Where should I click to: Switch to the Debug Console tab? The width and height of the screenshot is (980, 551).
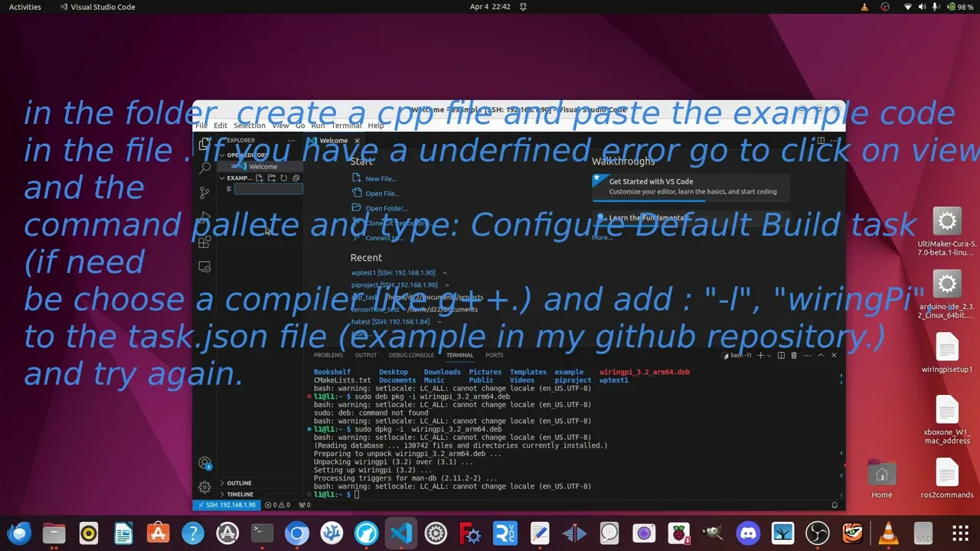(x=411, y=355)
